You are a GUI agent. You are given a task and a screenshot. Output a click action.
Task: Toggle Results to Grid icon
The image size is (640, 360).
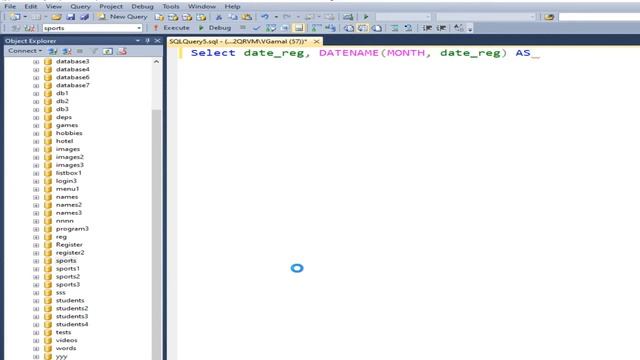pos(362,28)
